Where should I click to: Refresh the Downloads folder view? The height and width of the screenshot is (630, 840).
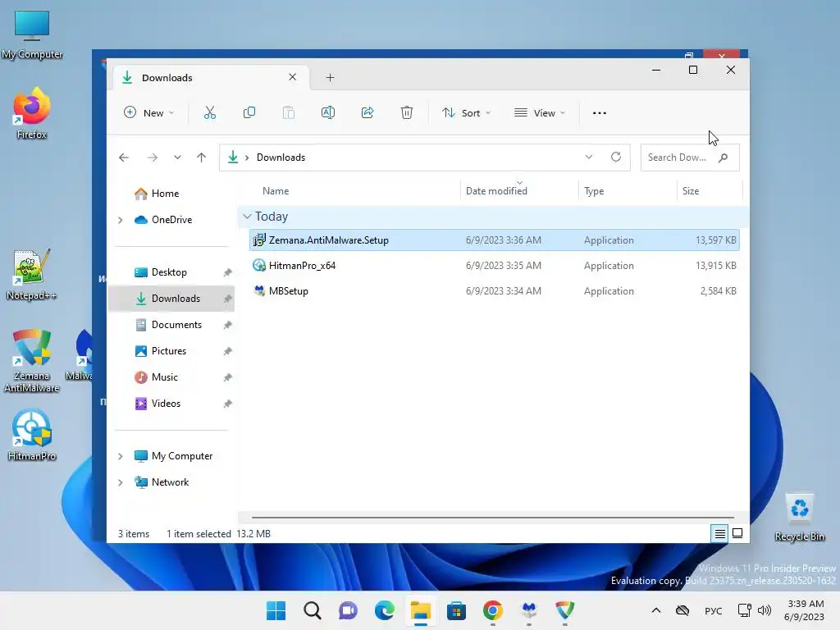coord(616,157)
